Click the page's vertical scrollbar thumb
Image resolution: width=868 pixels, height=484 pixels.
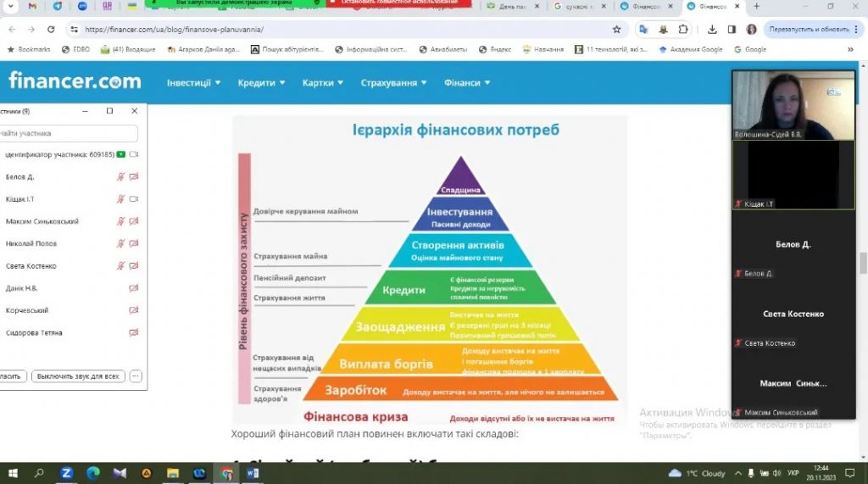click(863, 263)
